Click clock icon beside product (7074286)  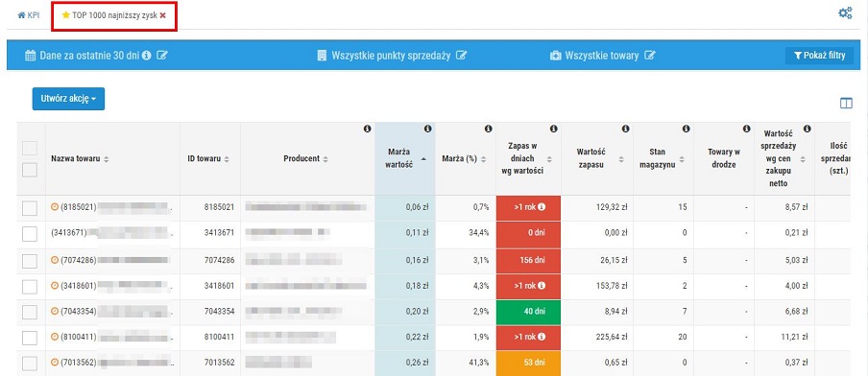pyautogui.click(x=55, y=259)
